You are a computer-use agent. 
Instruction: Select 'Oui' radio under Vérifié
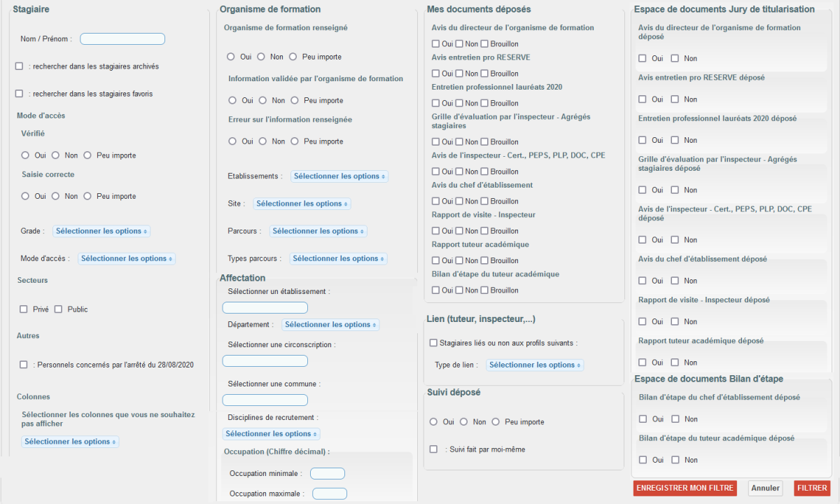click(x=26, y=155)
